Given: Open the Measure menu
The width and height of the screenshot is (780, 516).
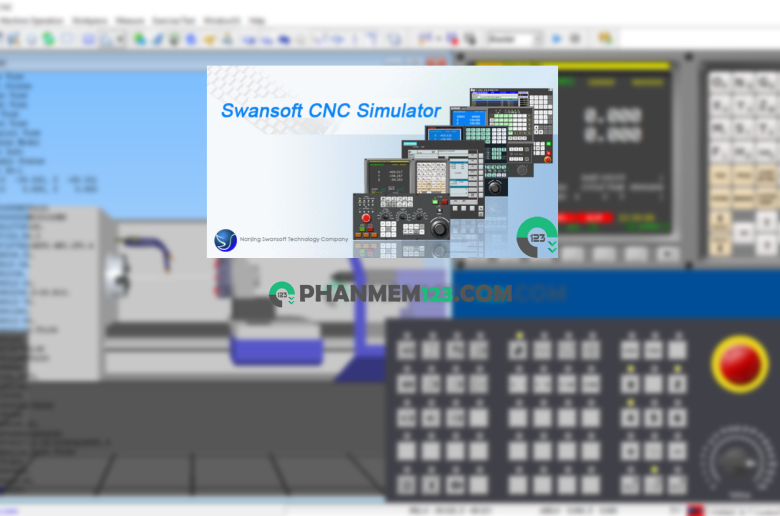Looking at the screenshot, I should 130,20.
